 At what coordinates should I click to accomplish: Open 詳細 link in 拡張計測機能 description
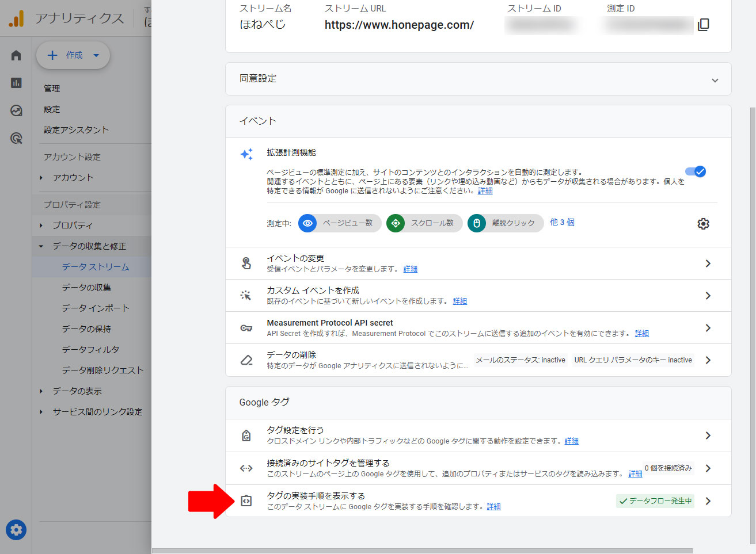pos(485,191)
